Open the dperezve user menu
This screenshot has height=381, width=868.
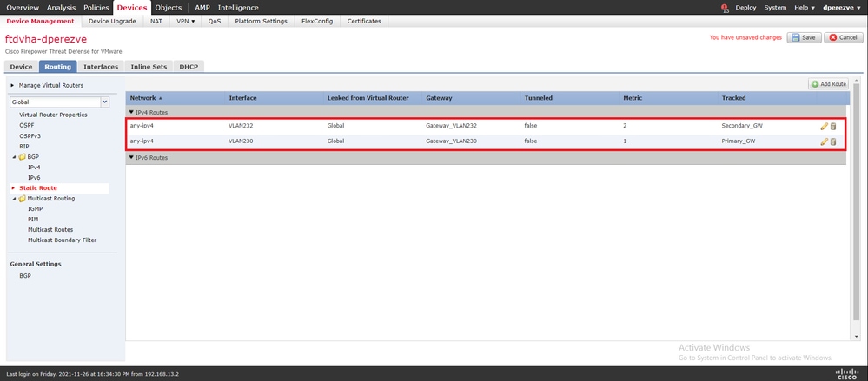pyautogui.click(x=842, y=8)
